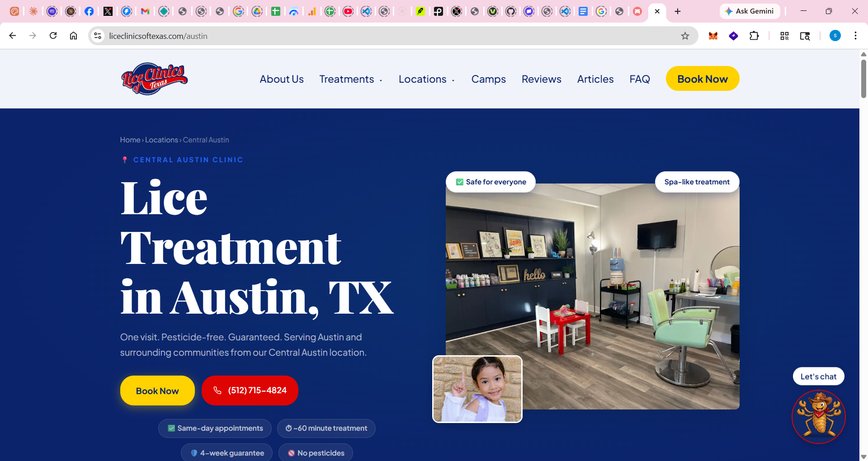Open the YouTube browser tab
The width and height of the screenshot is (868, 461).
348,11
